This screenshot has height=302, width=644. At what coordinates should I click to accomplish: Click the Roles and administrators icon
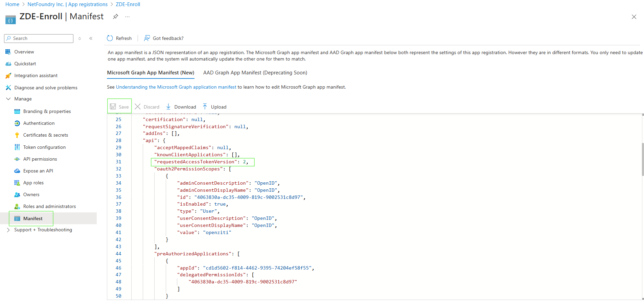coord(17,206)
